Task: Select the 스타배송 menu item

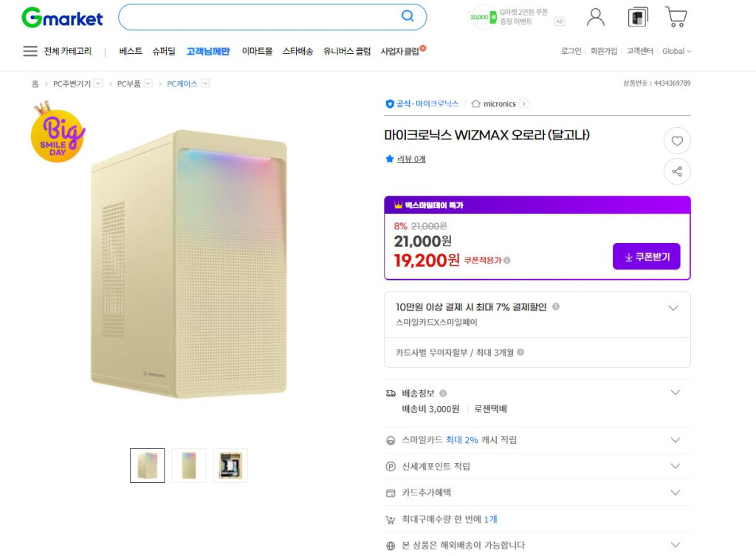Action: point(298,51)
